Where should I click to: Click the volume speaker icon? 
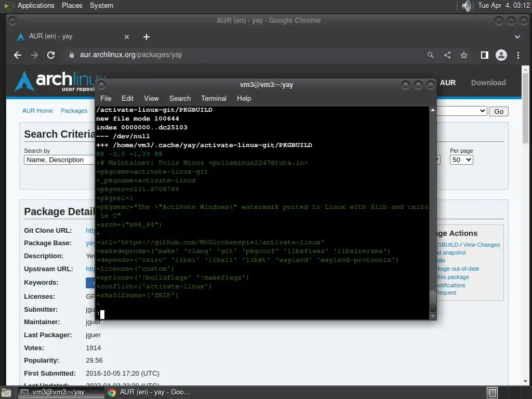pos(467,6)
